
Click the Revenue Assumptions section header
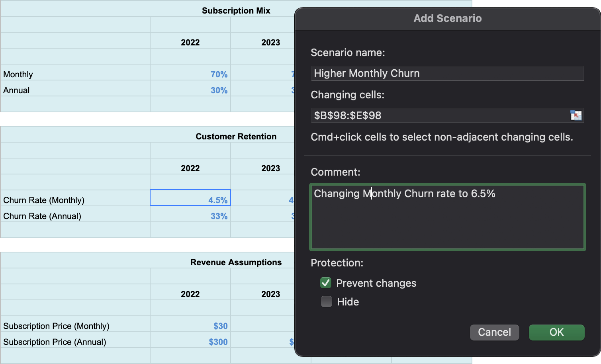(x=236, y=262)
